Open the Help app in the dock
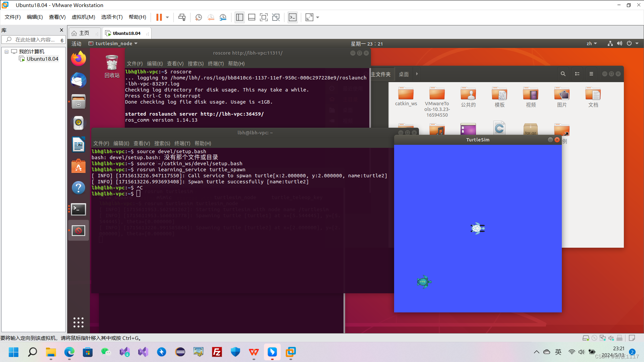Image resolution: width=644 pixels, height=362 pixels. point(78,188)
